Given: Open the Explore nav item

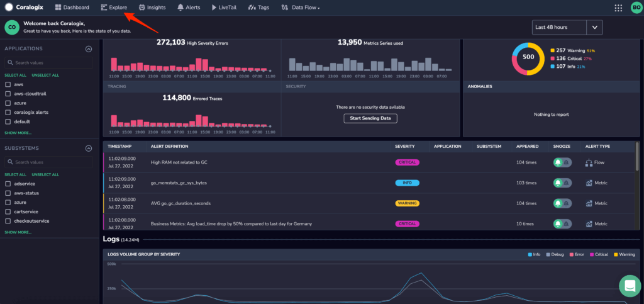Looking at the screenshot, I should point(114,8).
